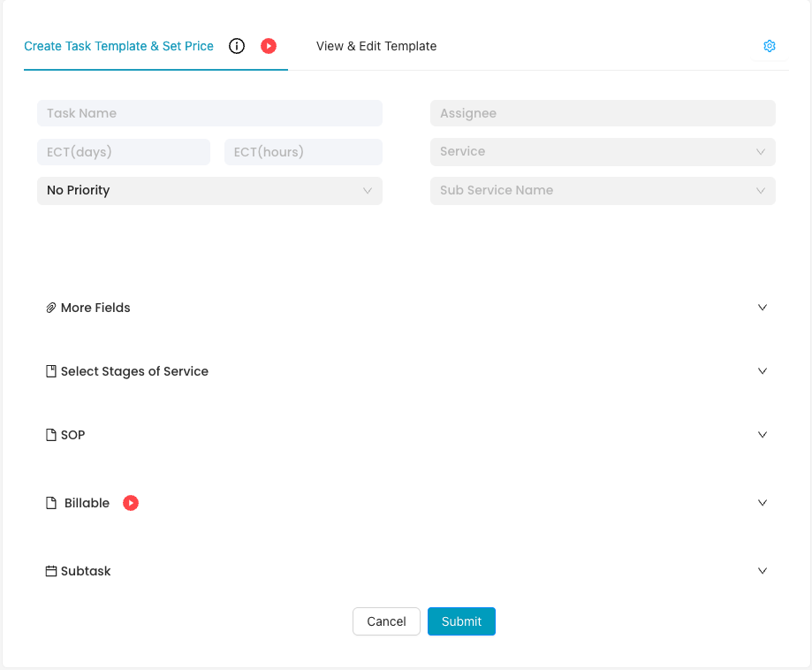Click the Task Name input field

point(209,112)
